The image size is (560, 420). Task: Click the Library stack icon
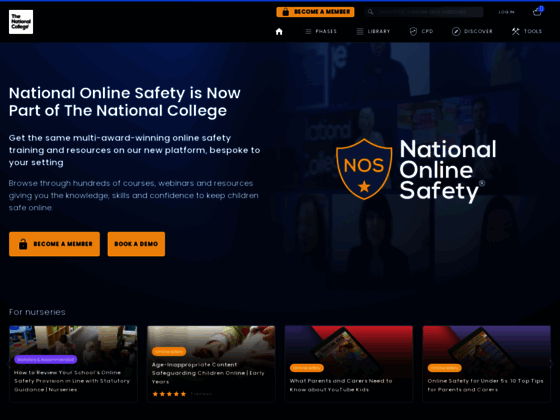(x=360, y=31)
